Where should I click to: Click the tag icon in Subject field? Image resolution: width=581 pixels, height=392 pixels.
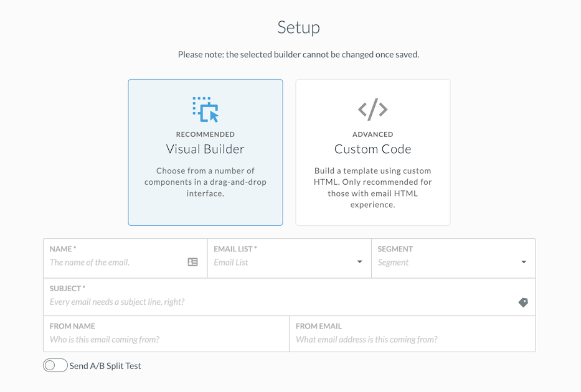pos(523,302)
